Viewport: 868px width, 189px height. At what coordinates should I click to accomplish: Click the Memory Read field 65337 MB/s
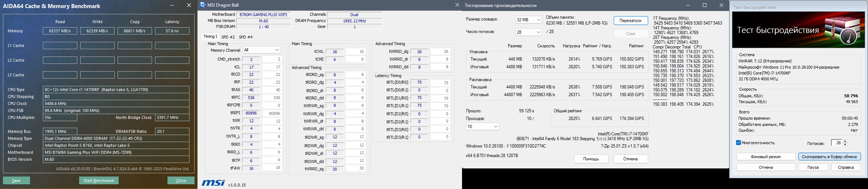click(60, 31)
